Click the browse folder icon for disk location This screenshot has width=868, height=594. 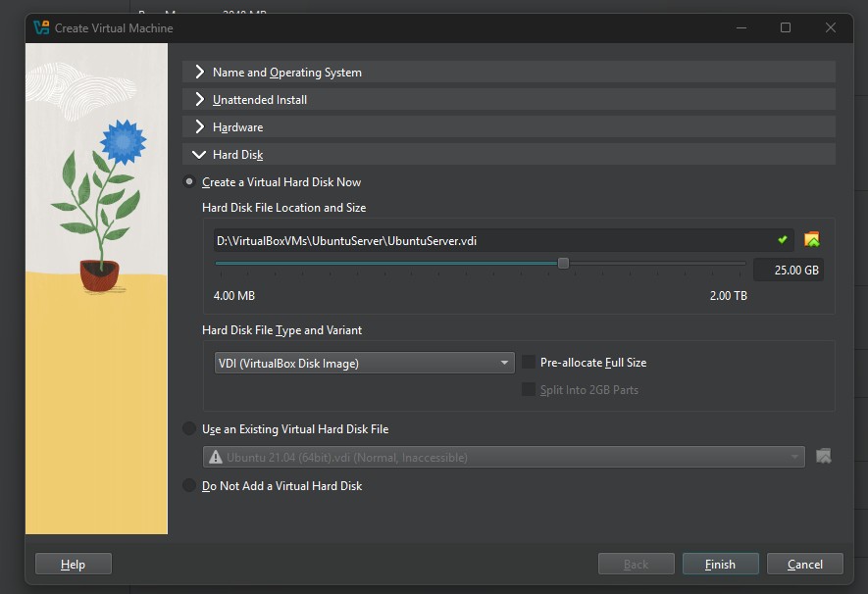coord(811,240)
